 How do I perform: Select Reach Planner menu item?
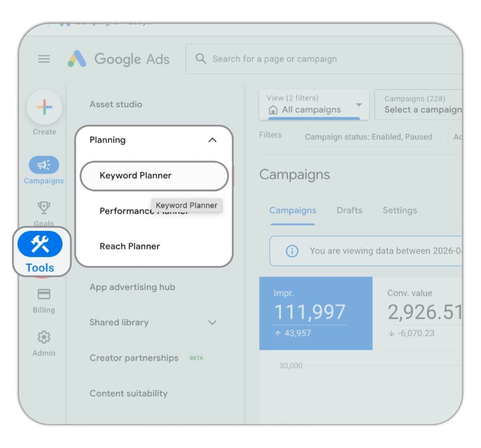click(130, 246)
